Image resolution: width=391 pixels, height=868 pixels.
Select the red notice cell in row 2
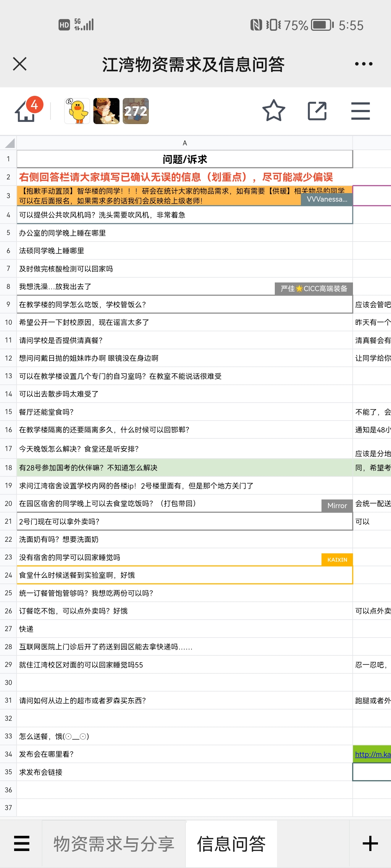(x=185, y=177)
